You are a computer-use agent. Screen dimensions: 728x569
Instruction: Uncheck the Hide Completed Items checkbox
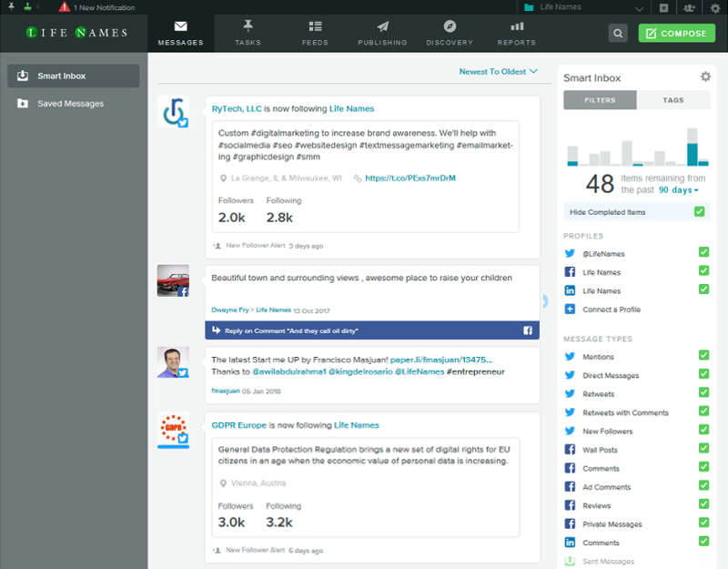[699, 212]
